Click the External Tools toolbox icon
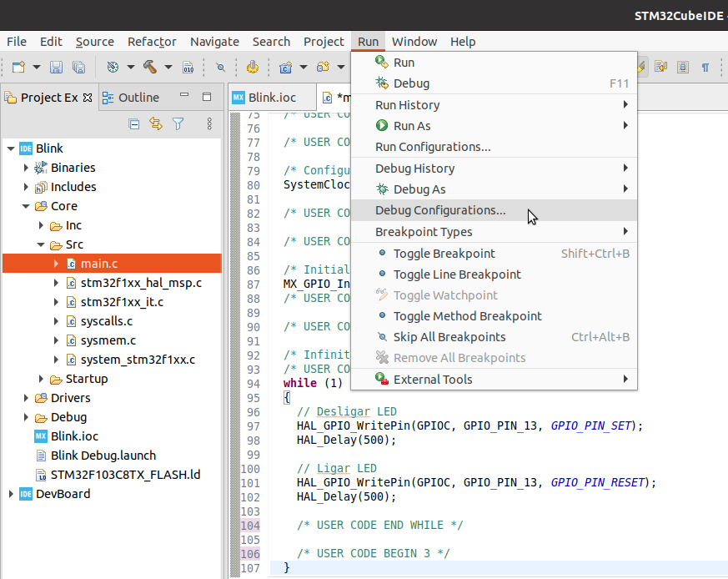This screenshot has height=579, width=728. coord(382,379)
